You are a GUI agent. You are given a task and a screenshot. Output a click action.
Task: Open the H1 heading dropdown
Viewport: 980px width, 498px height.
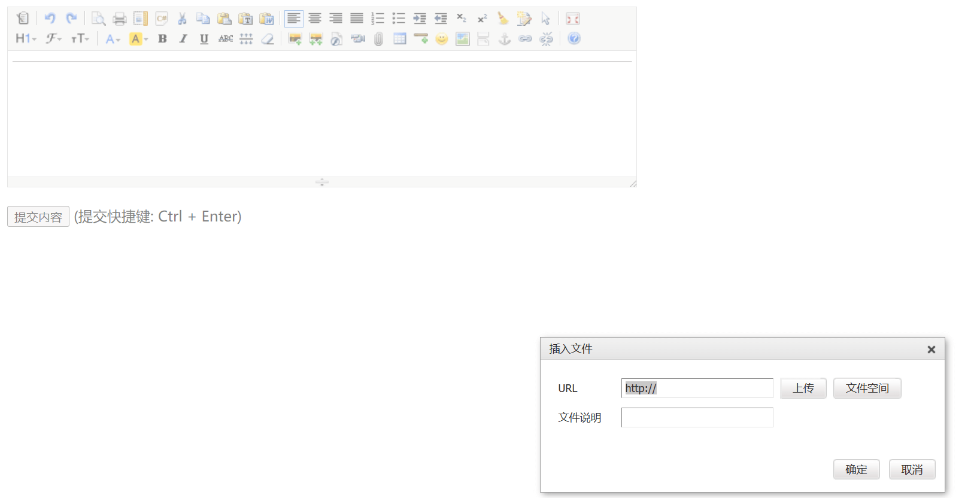point(26,38)
